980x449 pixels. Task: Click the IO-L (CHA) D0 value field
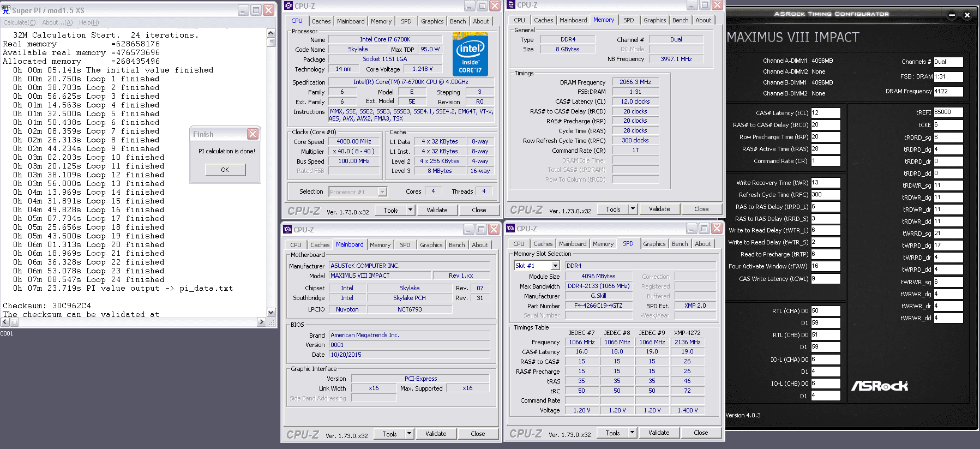pos(825,360)
